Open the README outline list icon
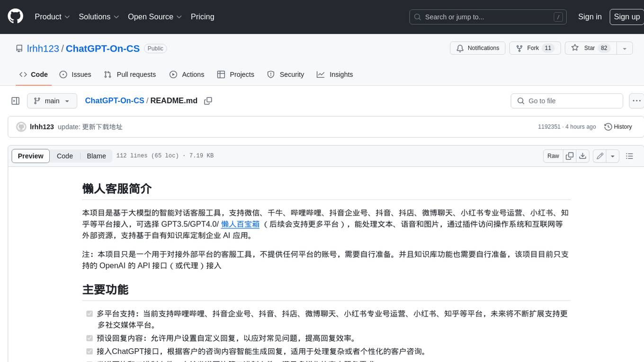The width and height of the screenshot is (644, 362). [629, 156]
